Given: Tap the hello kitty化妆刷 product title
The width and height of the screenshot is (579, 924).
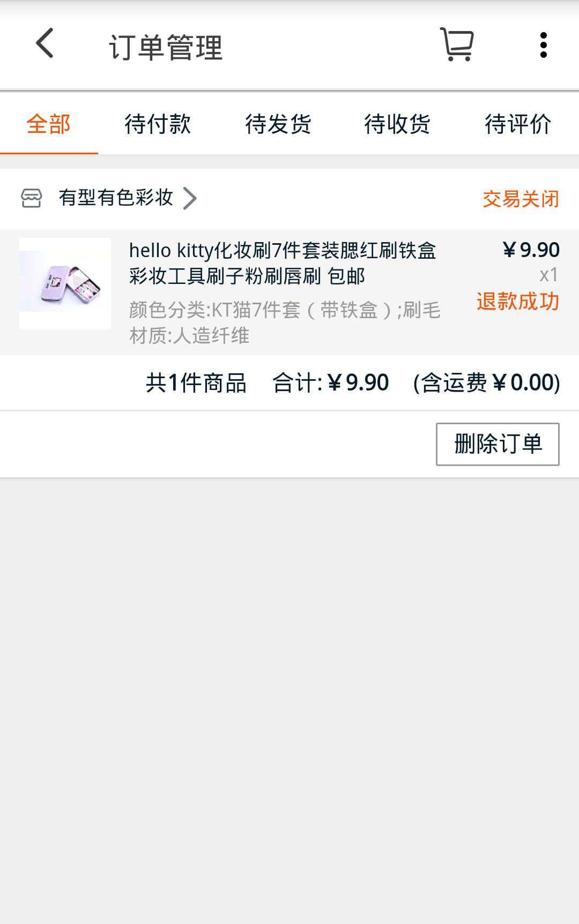Looking at the screenshot, I should 283,263.
